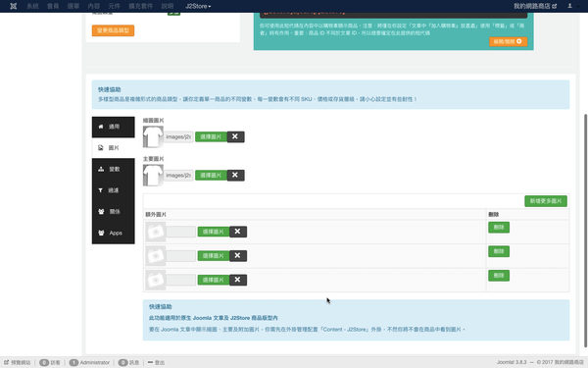588x368 pixels.
Task: Click the 預覽網站 link in status bar
Action: click(x=18, y=362)
